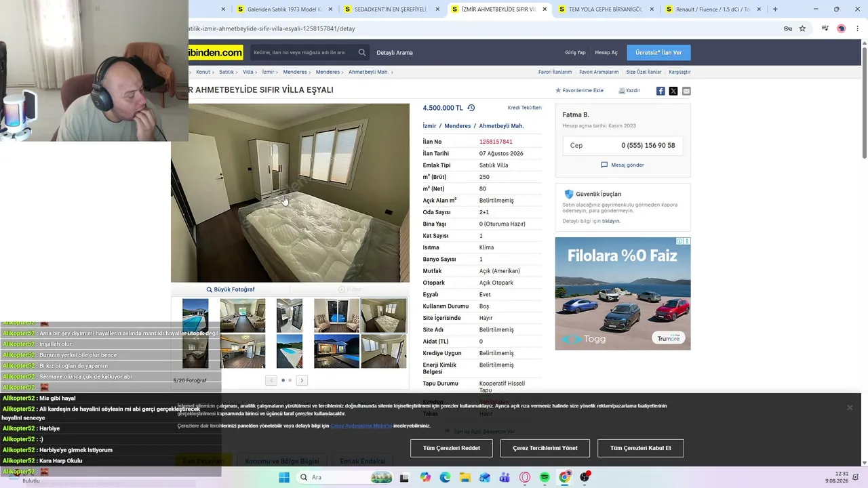Open a new browser tab

tap(775, 9)
